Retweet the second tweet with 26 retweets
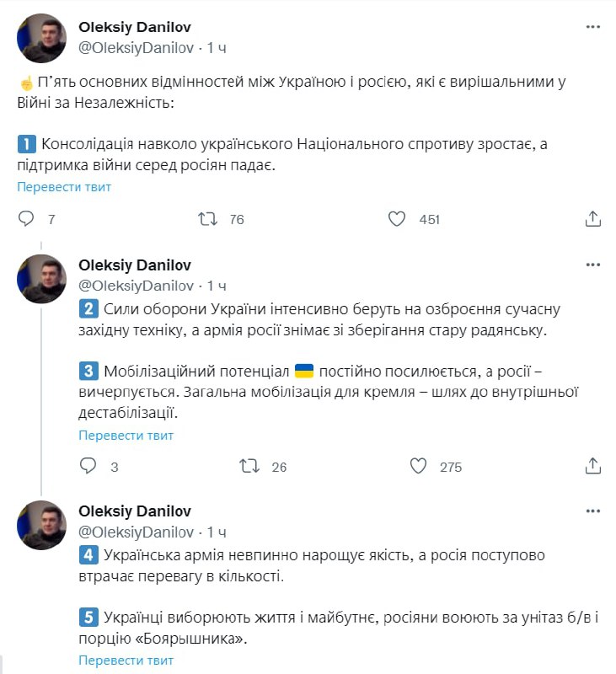 (250, 467)
